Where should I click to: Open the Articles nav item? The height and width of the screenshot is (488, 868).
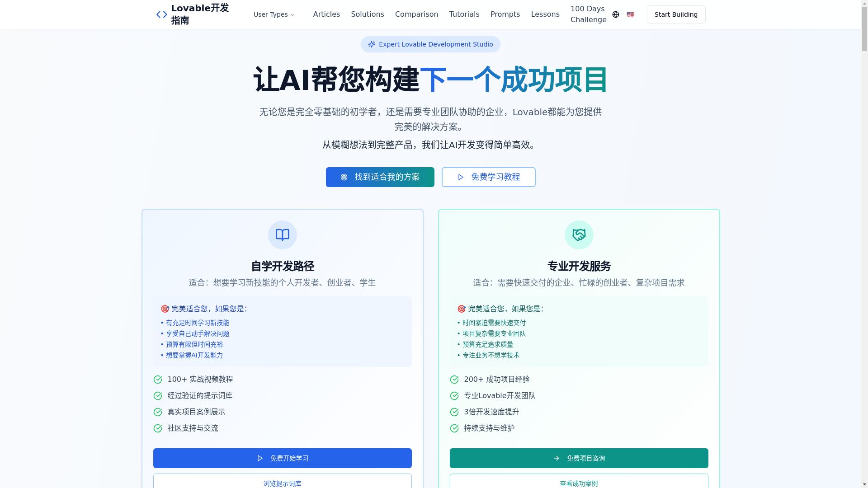[x=326, y=14]
